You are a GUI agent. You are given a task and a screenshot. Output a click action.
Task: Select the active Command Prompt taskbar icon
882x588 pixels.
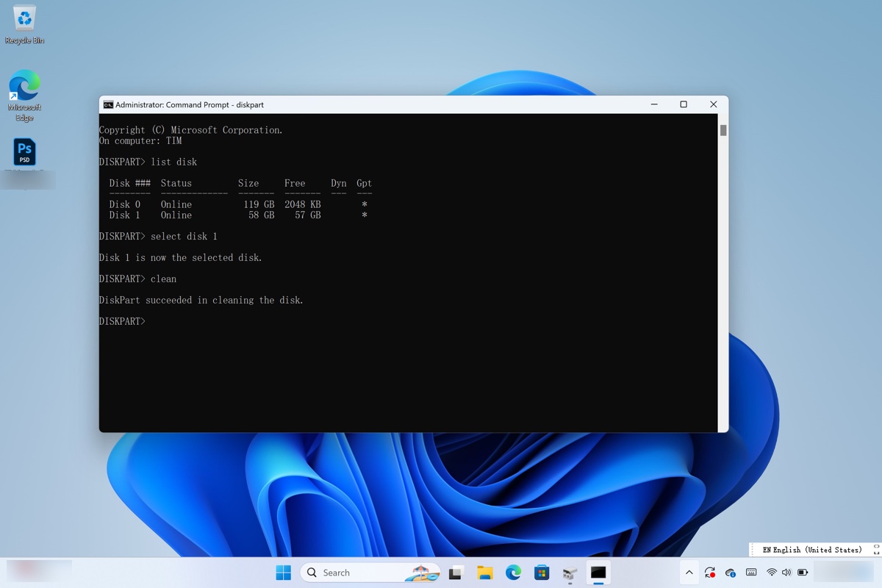(599, 572)
